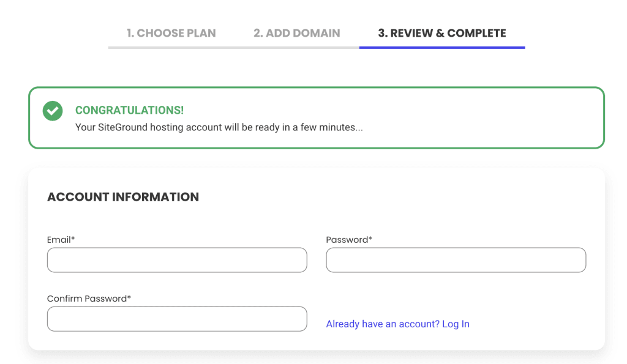This screenshot has height=364, width=627.
Task: Focus the Confirm Password field
Action: tap(177, 319)
